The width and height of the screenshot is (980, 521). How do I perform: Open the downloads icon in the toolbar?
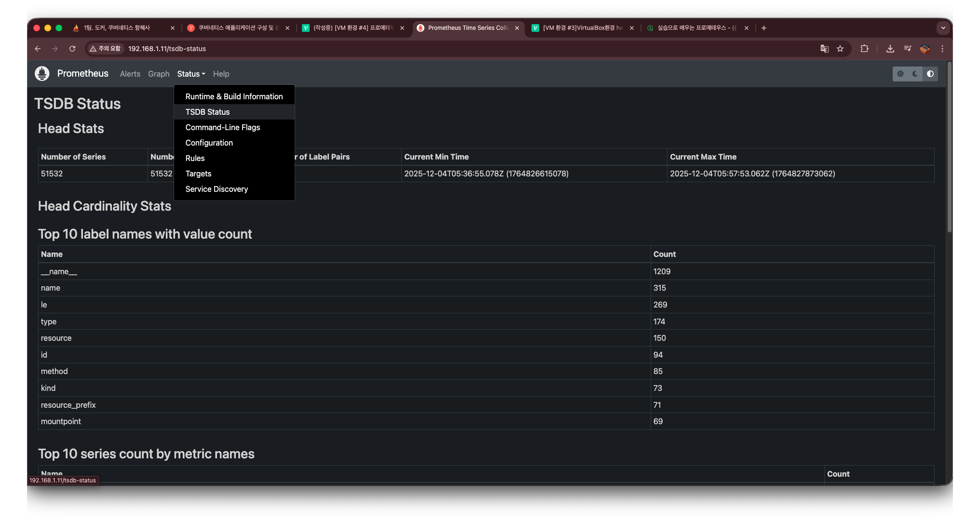tap(890, 49)
